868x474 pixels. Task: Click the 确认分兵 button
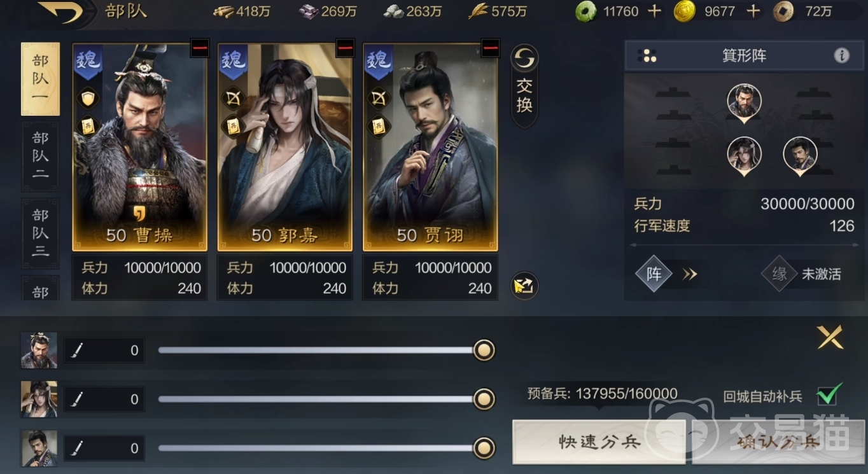(778, 442)
